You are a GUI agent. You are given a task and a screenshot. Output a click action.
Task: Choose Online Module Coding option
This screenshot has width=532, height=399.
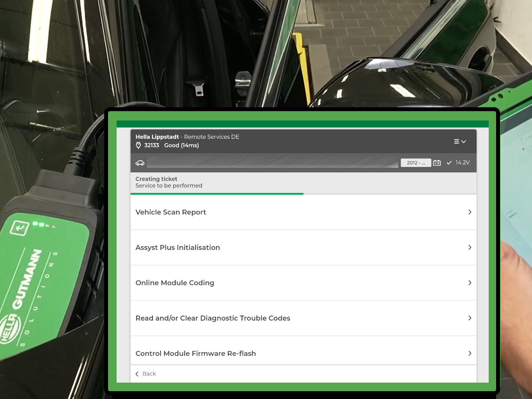[x=175, y=283]
